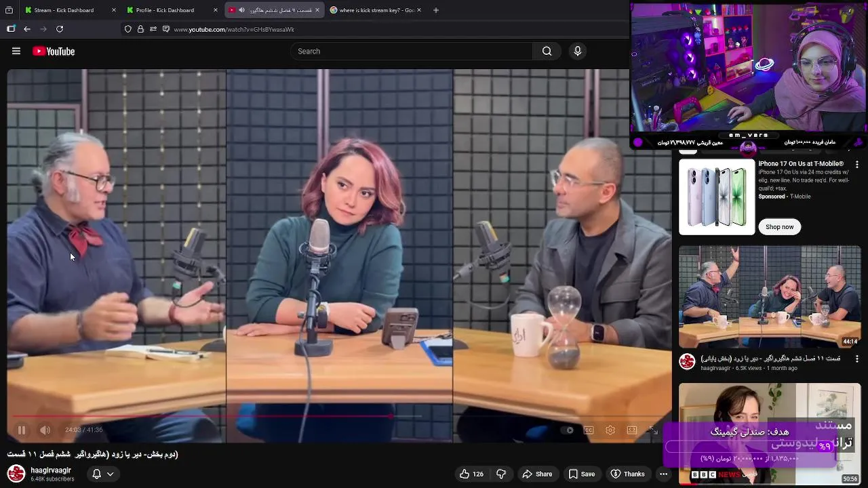The width and height of the screenshot is (868, 488).
Task: Open the tab workspaces icon beside the tabs
Action: (x=9, y=10)
